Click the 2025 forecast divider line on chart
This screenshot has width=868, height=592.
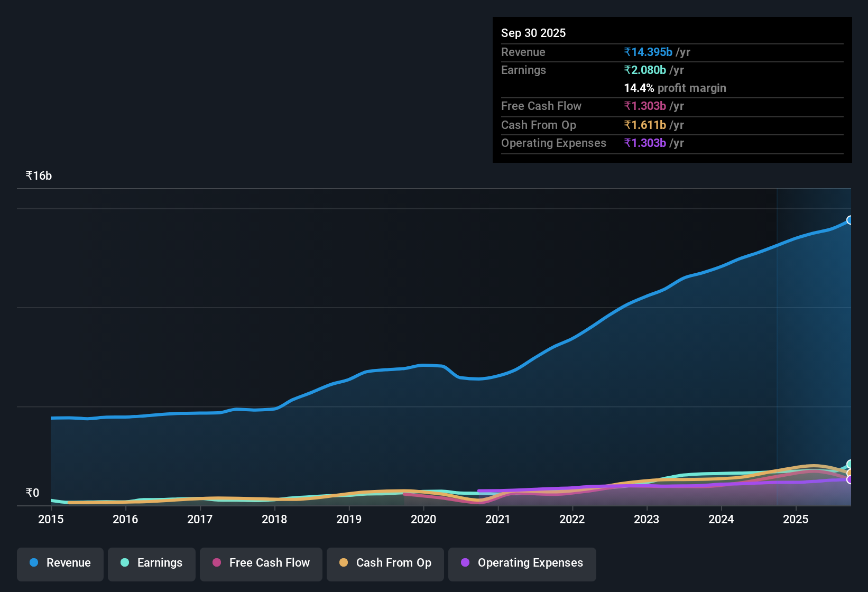pos(777,344)
